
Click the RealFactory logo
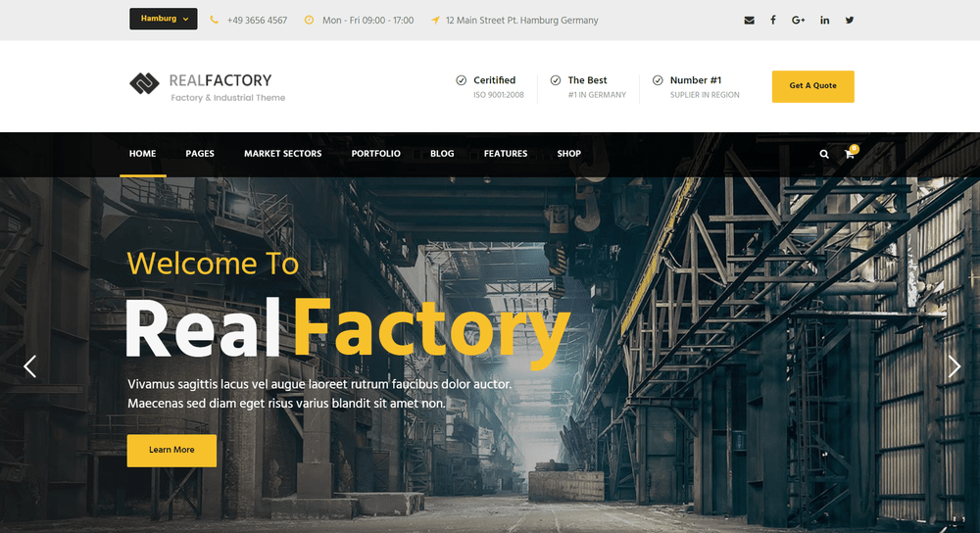[208, 86]
